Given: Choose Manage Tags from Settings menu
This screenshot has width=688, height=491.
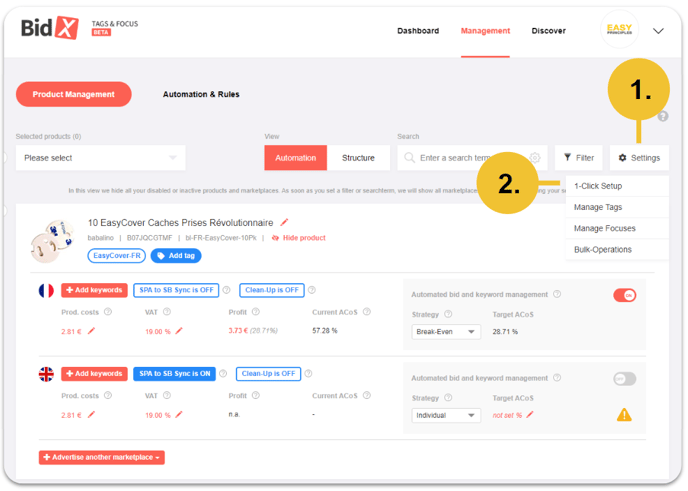Looking at the screenshot, I should (x=617, y=207).
